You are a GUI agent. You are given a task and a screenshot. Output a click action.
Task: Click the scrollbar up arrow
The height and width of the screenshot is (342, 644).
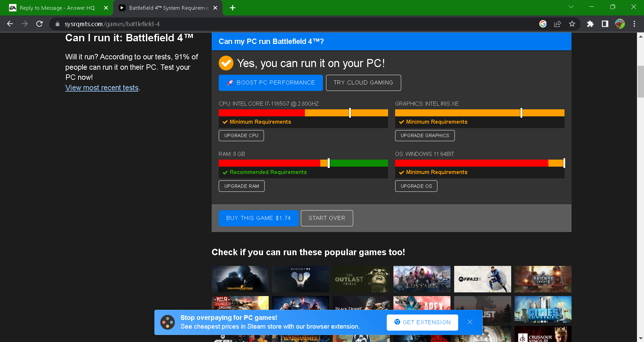641,36
